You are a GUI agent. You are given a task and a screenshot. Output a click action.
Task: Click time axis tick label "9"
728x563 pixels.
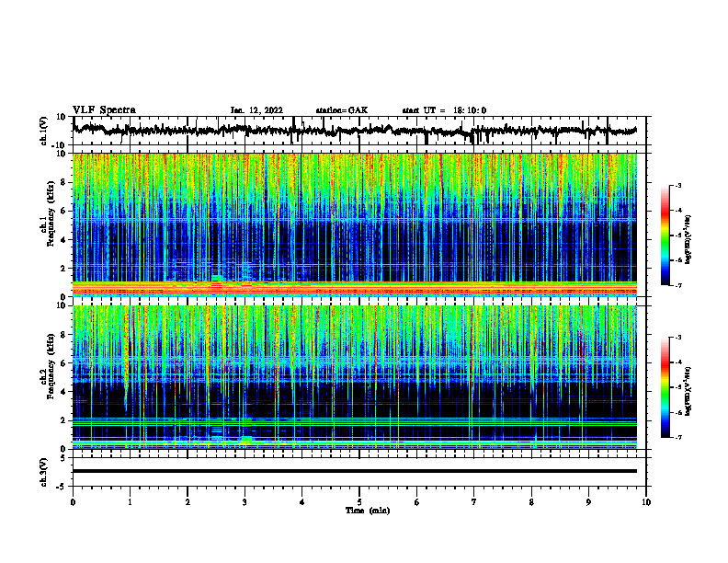click(x=588, y=502)
